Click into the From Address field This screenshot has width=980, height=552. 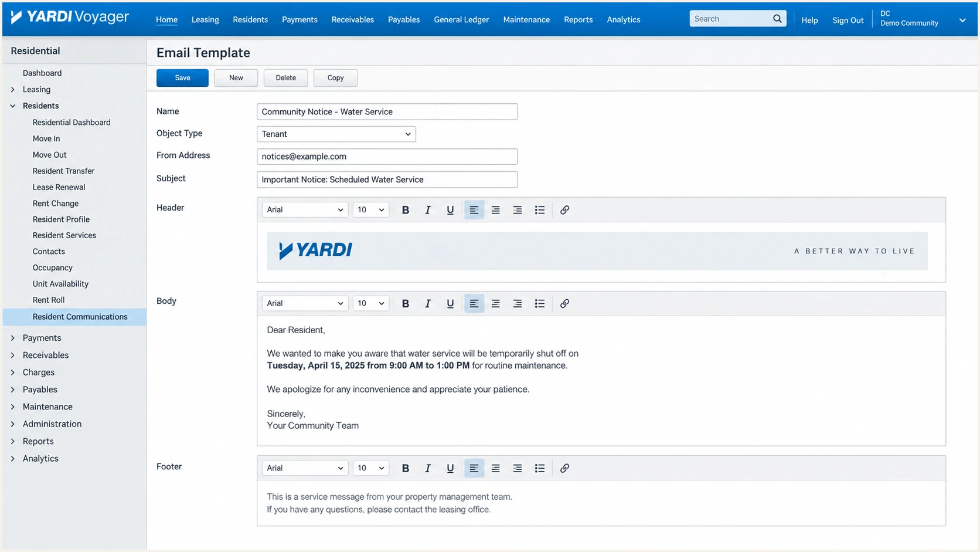point(387,157)
